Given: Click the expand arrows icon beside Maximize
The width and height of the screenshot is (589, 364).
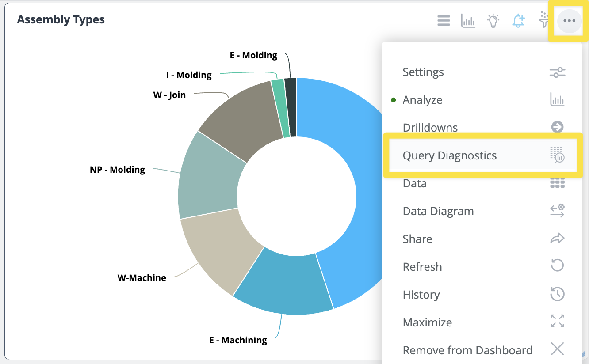Looking at the screenshot, I should point(557,321).
